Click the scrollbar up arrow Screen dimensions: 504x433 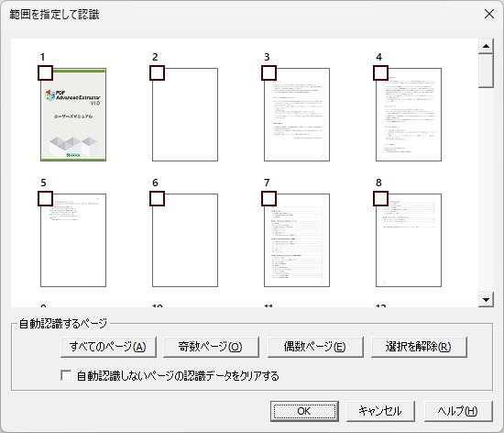click(486, 46)
